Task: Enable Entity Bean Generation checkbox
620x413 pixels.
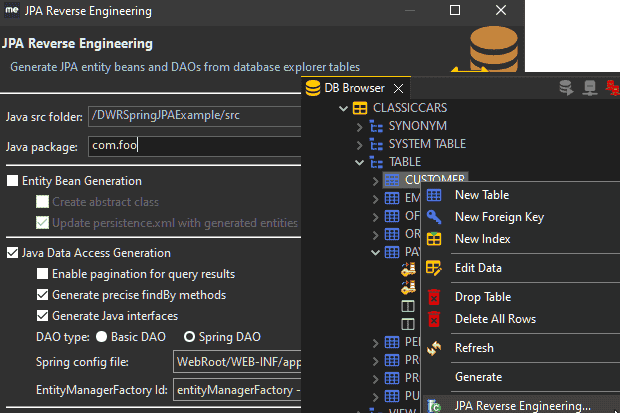Action: [13, 181]
